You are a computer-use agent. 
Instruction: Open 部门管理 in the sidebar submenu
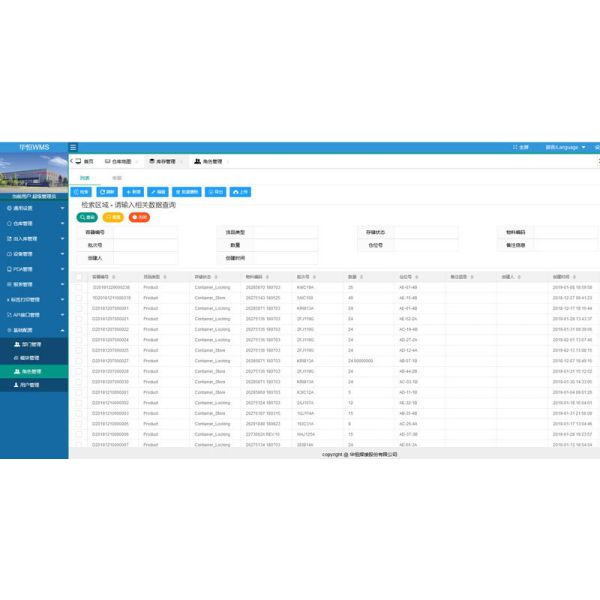click(x=34, y=344)
